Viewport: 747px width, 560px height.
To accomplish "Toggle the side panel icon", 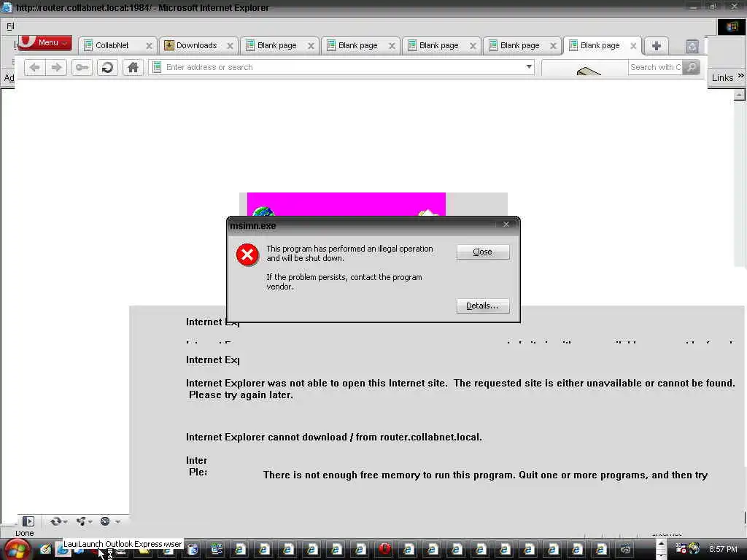I will (x=28, y=521).
